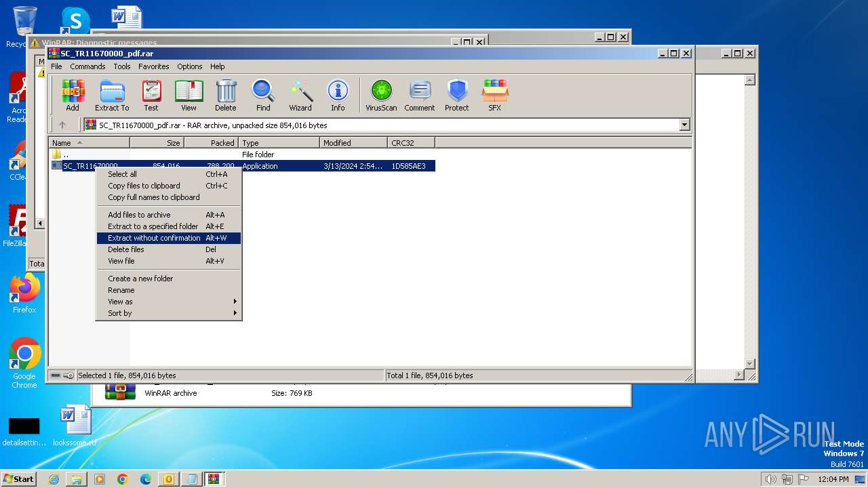Viewport: 868px width, 488px height.
Task: Open Google Chrome desktop shortcut
Action: coord(24,364)
